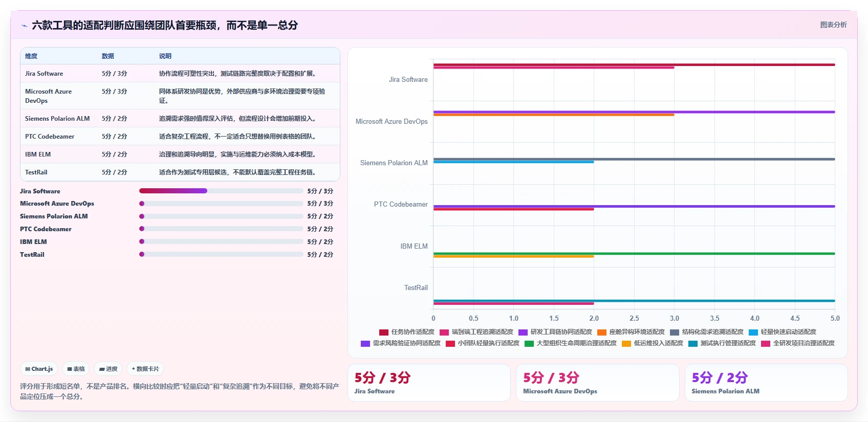Screen dimensions: 868x422
Task: Click the TestRail progress bar
Action: click(x=221, y=254)
